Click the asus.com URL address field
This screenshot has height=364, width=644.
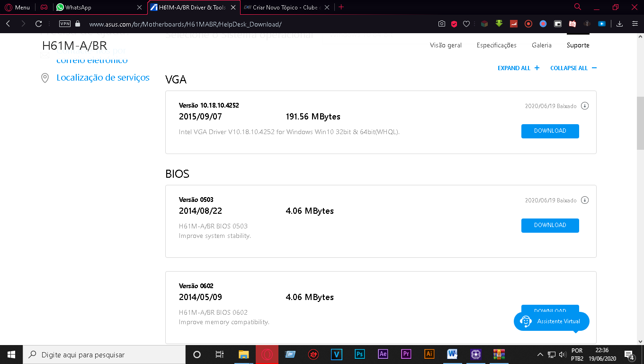coord(185,24)
